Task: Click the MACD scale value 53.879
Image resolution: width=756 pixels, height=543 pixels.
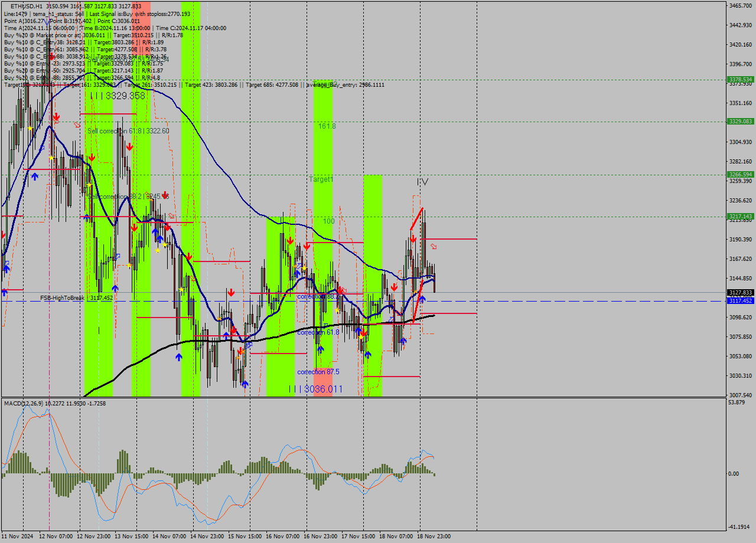Action: [737, 403]
